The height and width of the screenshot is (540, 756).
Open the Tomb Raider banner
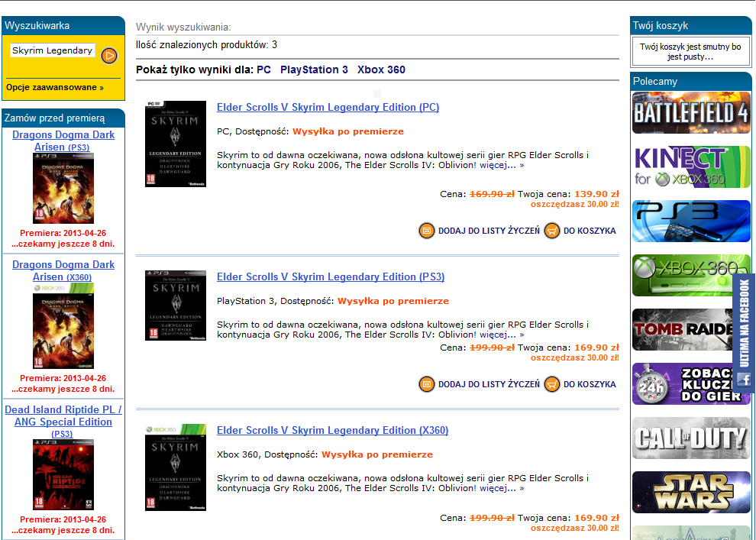click(x=682, y=330)
